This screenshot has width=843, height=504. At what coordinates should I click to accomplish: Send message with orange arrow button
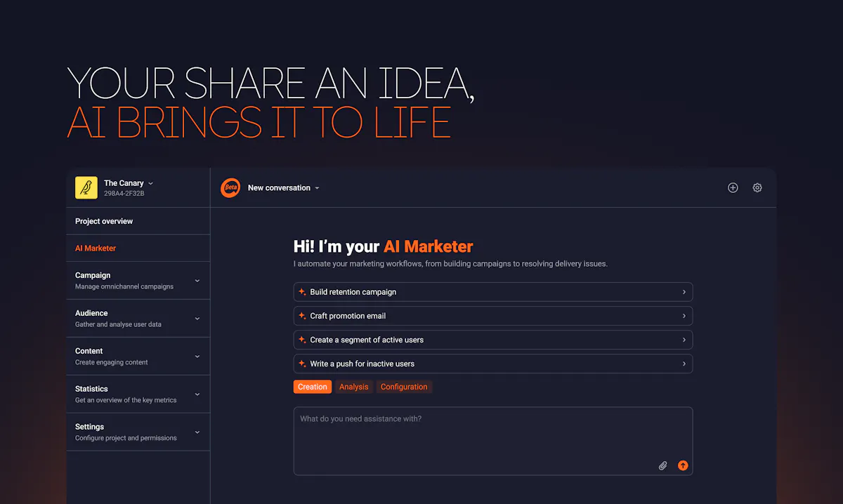pos(683,465)
